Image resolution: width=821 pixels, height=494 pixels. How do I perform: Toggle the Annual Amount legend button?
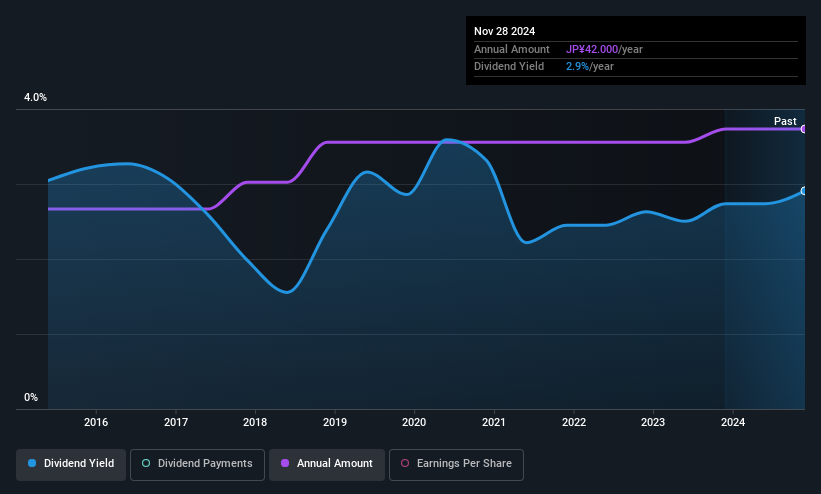327,464
